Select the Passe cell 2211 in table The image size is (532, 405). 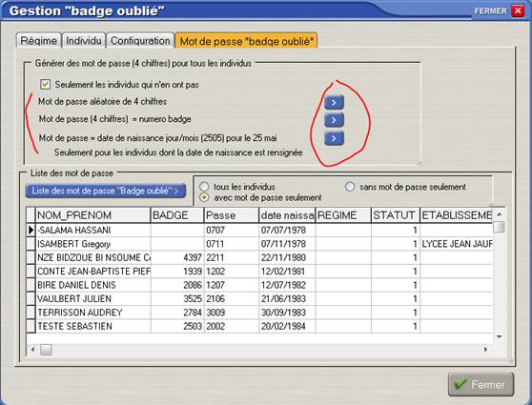pyautogui.click(x=232, y=257)
